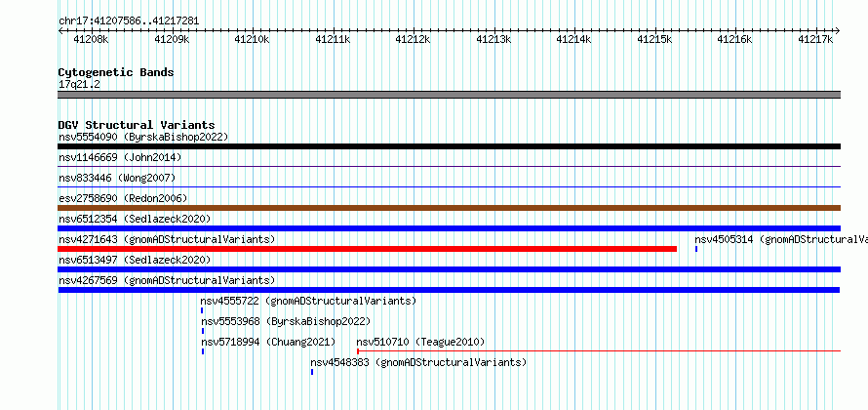Open nsv4548383 (gnomADStructuralVariants) label
Image resolution: width=868 pixels, height=410 pixels.
pyautogui.click(x=418, y=362)
